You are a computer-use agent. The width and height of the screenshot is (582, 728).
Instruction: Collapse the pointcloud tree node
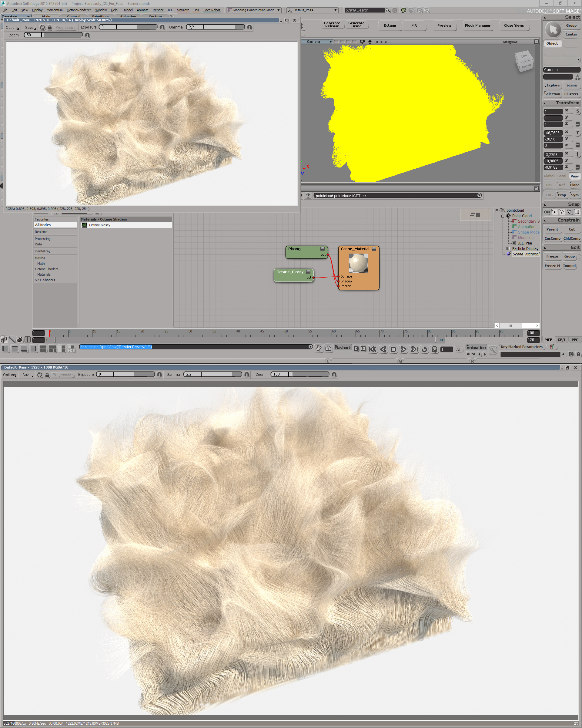tap(497, 211)
